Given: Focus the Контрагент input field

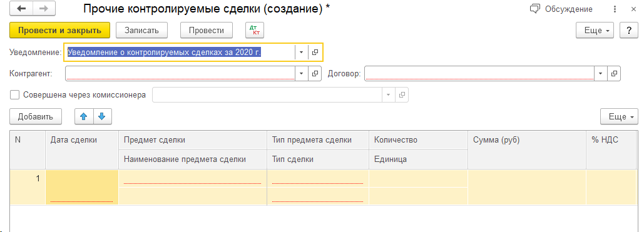Looking at the screenshot, I should click(180, 74).
